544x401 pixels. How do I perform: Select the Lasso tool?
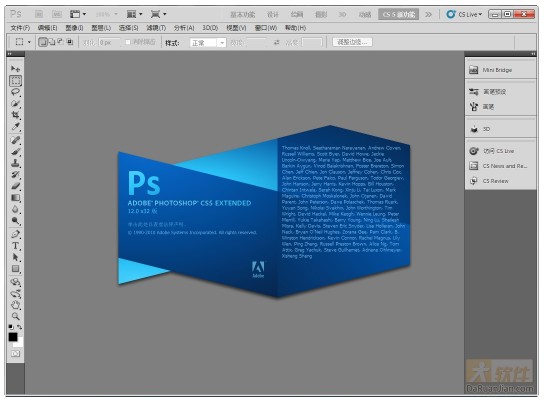click(15, 92)
